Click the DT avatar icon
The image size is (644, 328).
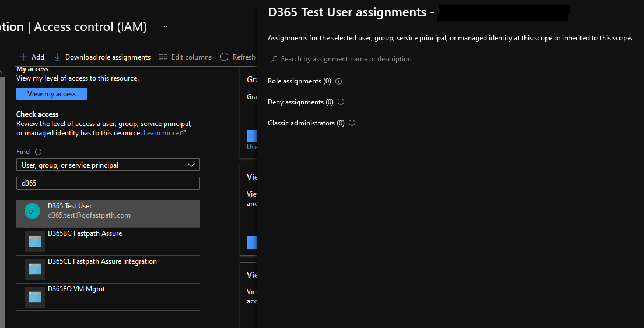tap(33, 212)
